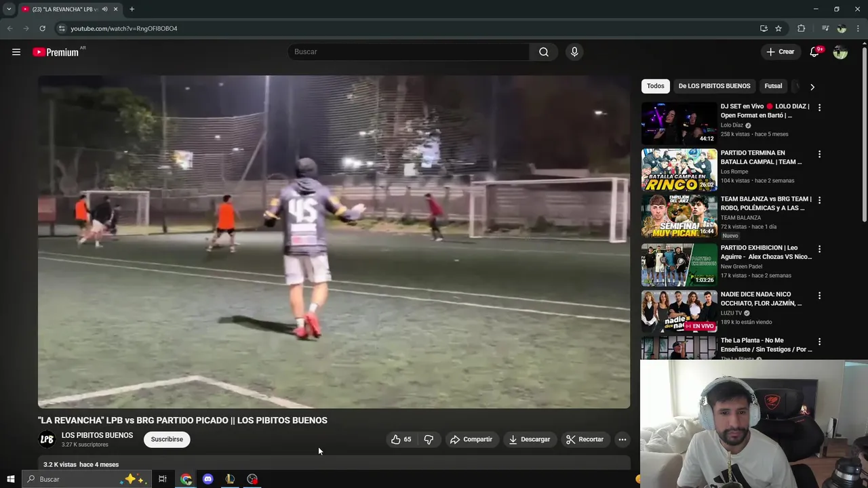Select the Futsal filter chip
The image size is (868, 488).
pos(773,86)
